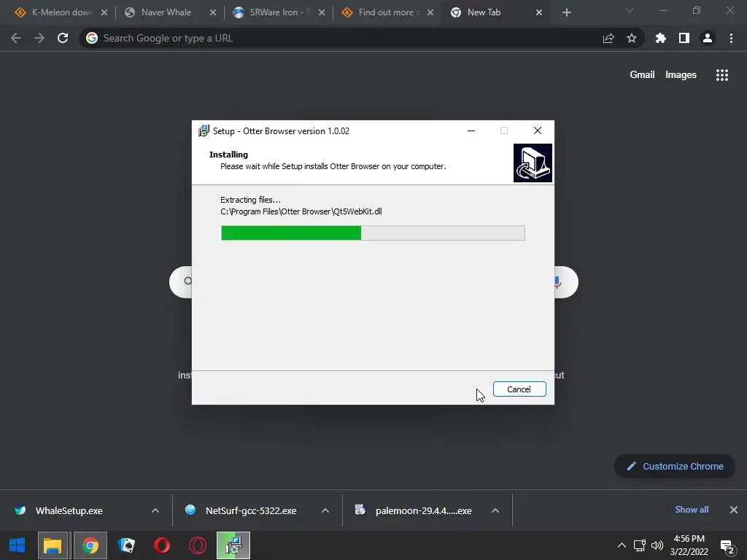Click the share this page icon
Screen dimensions: 747x560
[x=608, y=39]
